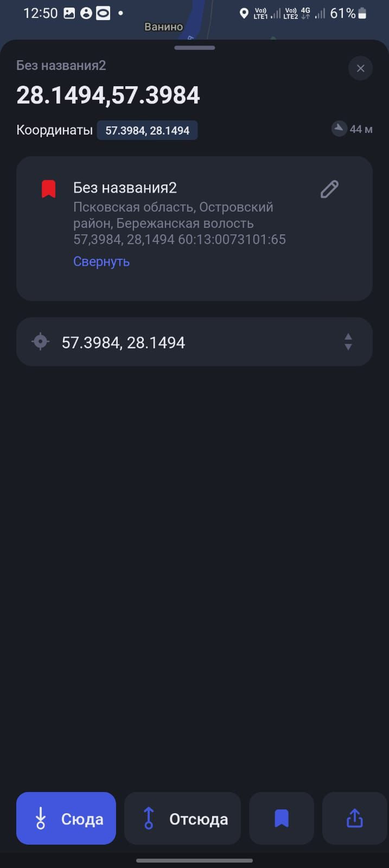
Task: Copy coordinates from the Координаты chip
Action: pos(147,131)
